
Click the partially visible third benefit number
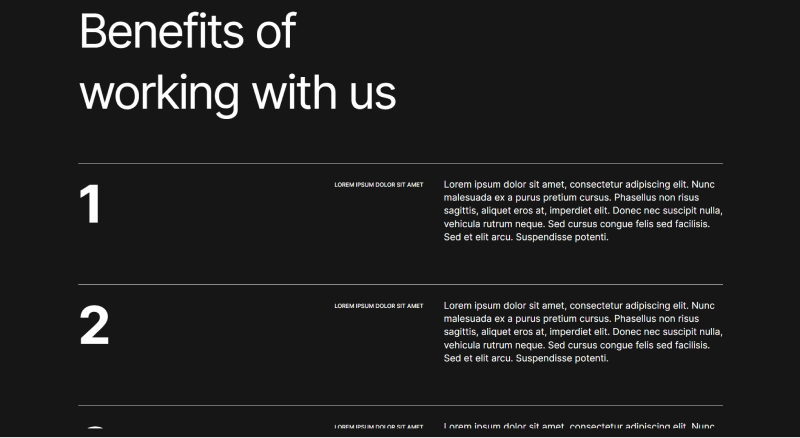(94, 431)
